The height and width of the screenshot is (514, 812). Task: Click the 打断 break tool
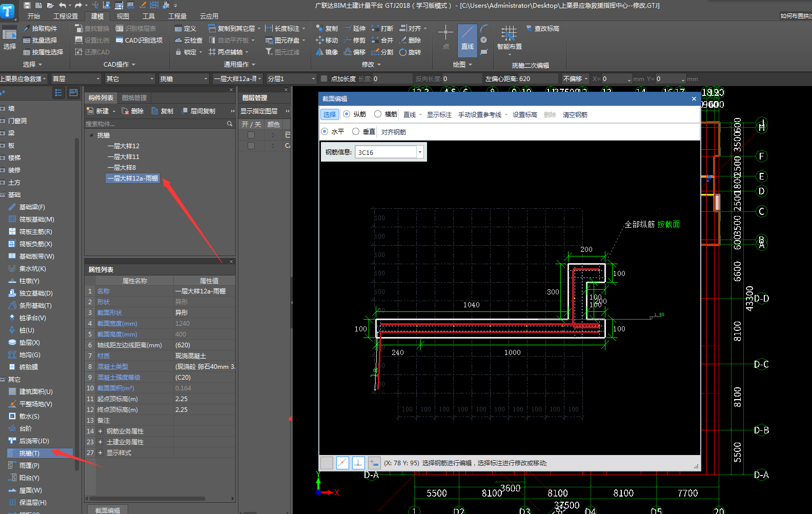click(x=382, y=29)
